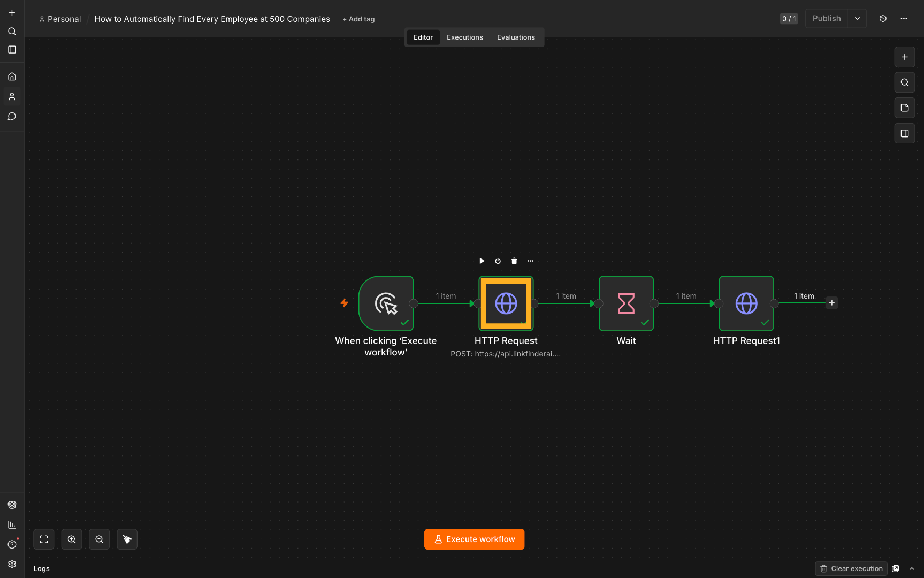Screen dimensions: 924x578
Task: Open HTTP Request node three-dot options
Action: [x=530, y=261]
